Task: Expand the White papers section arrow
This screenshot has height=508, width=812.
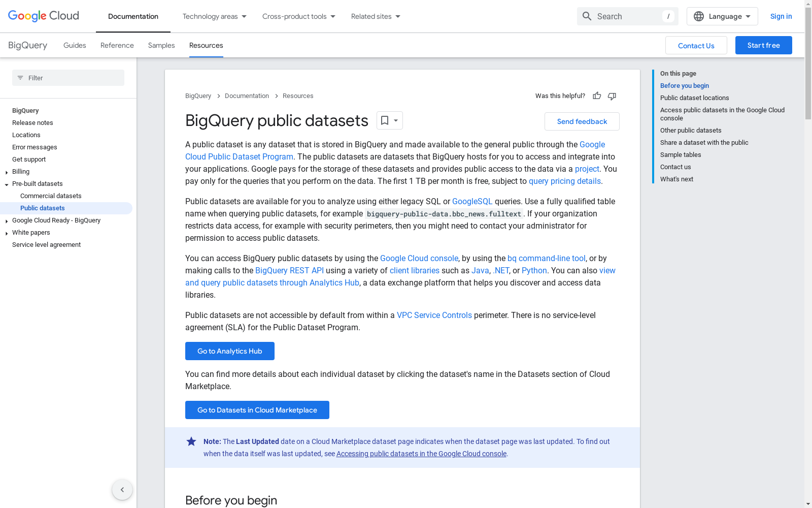Action: pyautogui.click(x=7, y=233)
